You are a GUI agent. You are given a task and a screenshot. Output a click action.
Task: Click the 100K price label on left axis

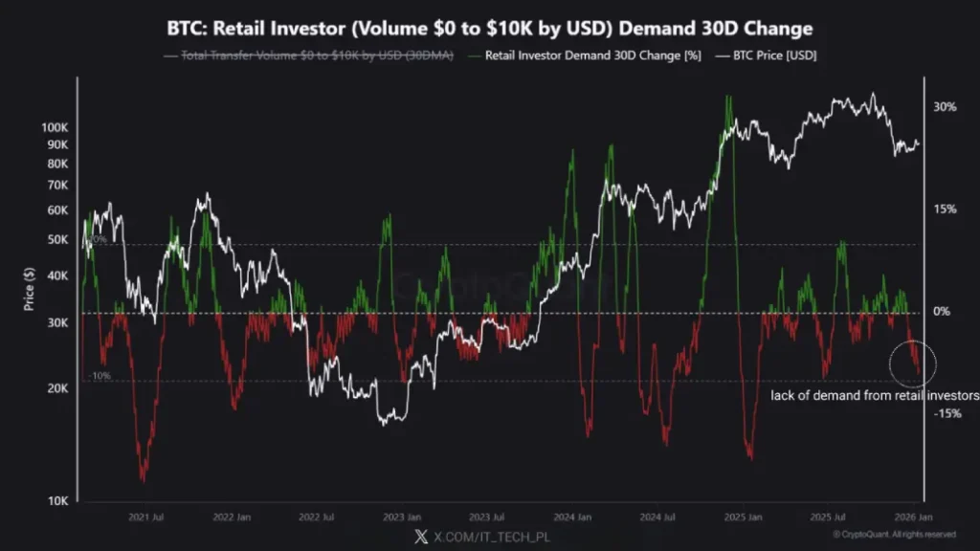click(55, 125)
